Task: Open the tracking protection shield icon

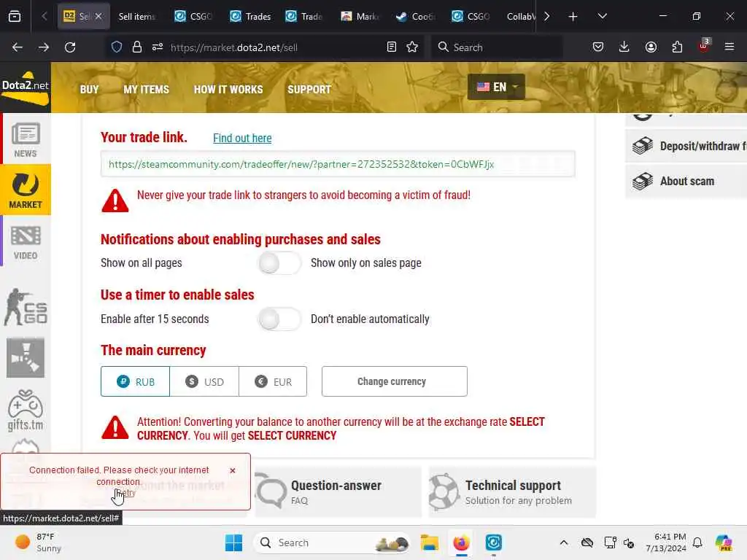Action: (117, 47)
